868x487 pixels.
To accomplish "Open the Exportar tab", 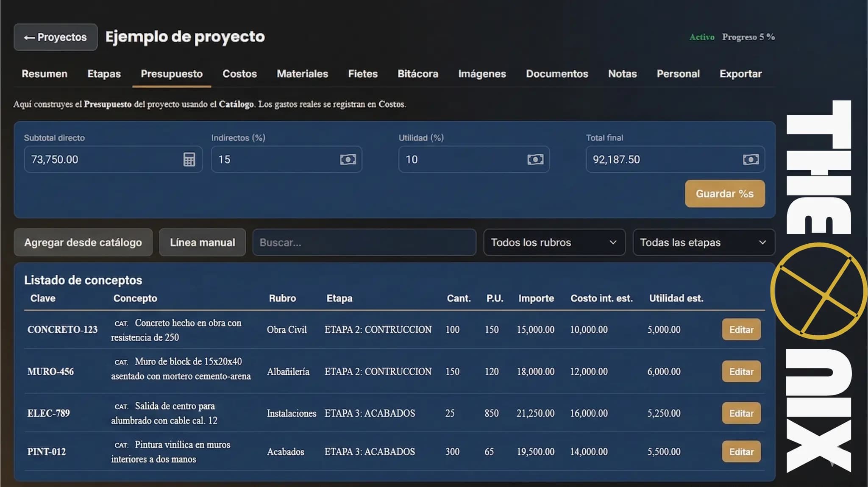I will [x=740, y=74].
